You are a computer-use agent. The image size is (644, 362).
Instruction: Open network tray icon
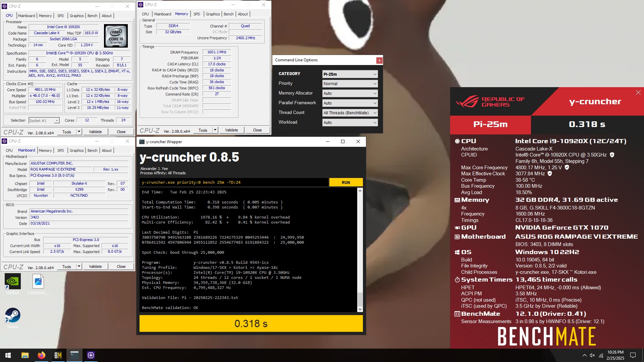click(x=601, y=355)
